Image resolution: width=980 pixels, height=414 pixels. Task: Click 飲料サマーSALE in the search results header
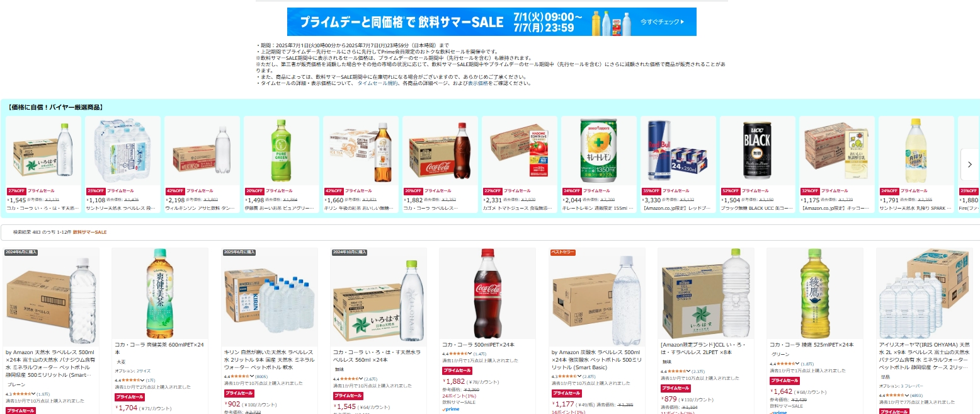89,233
